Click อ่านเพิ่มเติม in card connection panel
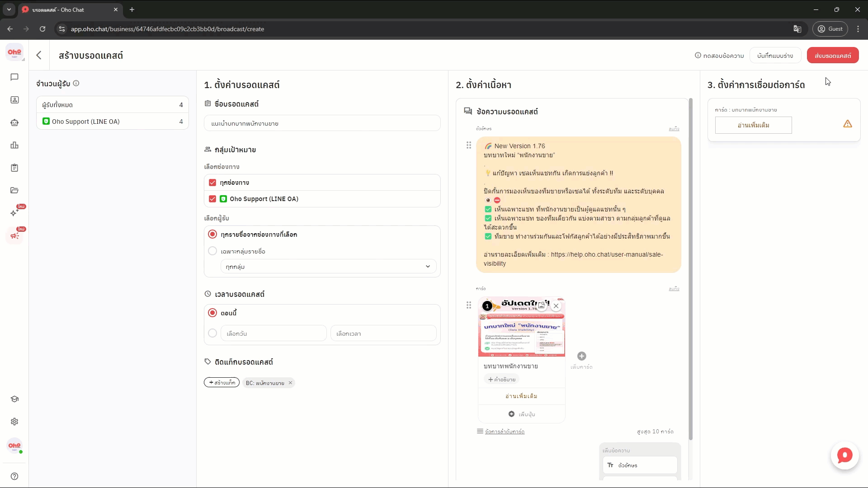This screenshot has width=868, height=488. (753, 125)
